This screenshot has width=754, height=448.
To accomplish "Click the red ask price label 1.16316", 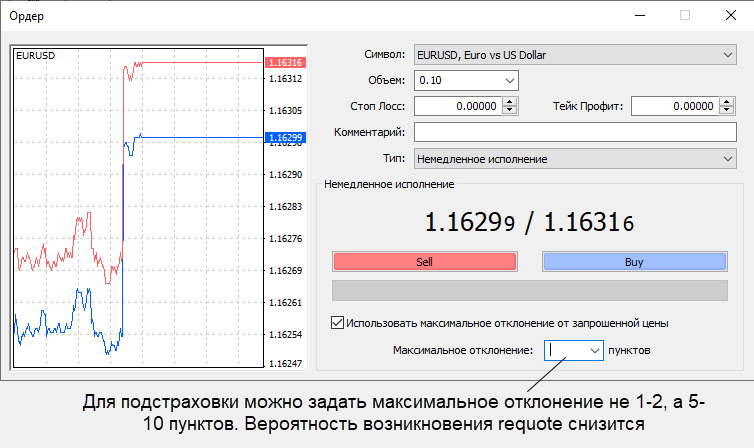I will click(x=286, y=63).
